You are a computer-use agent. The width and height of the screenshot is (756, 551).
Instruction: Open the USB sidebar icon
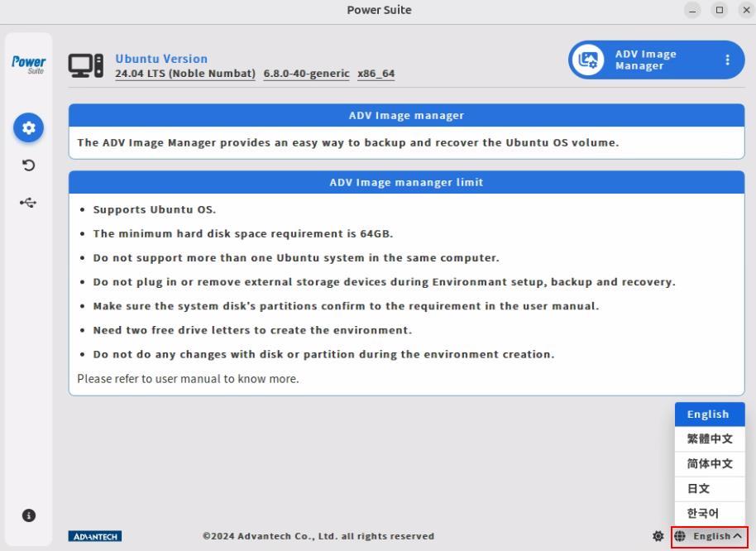28,203
